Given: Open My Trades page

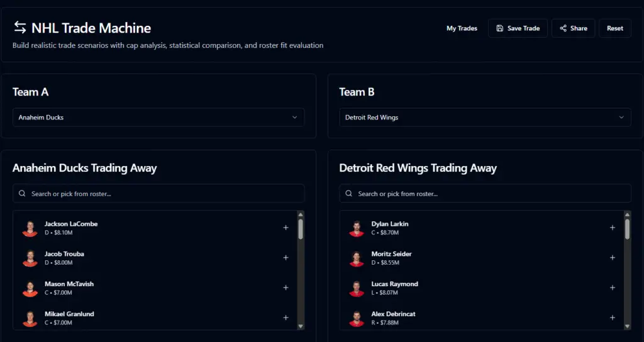Looking at the screenshot, I should point(462,28).
